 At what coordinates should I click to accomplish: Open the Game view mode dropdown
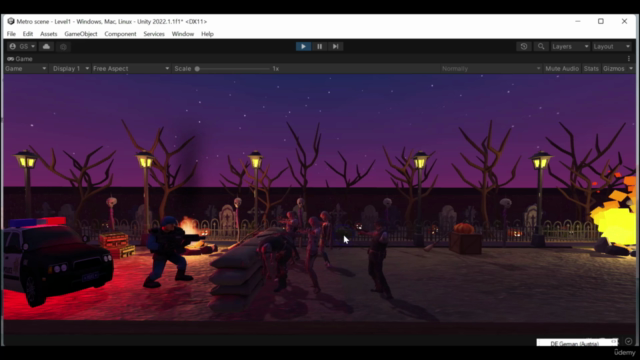point(26,69)
